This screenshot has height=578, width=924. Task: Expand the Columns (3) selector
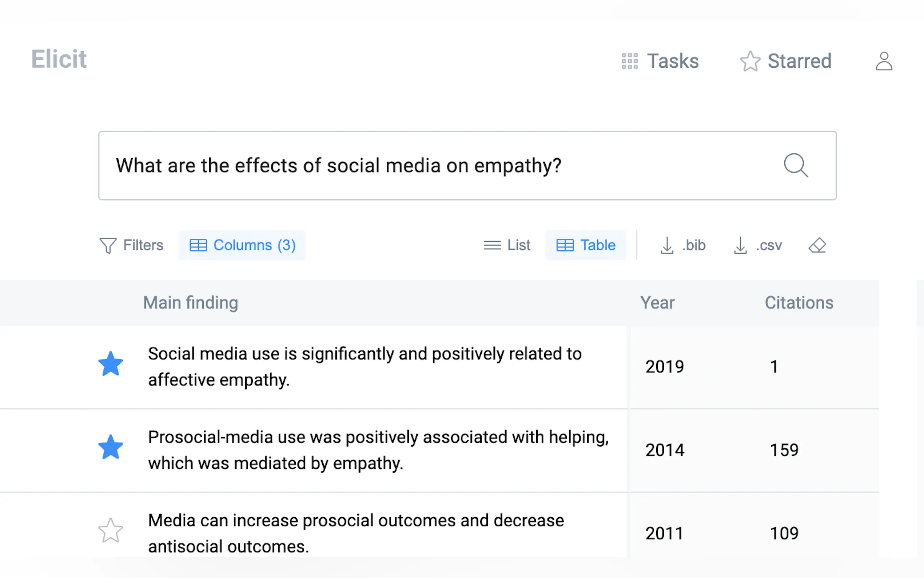(x=242, y=245)
